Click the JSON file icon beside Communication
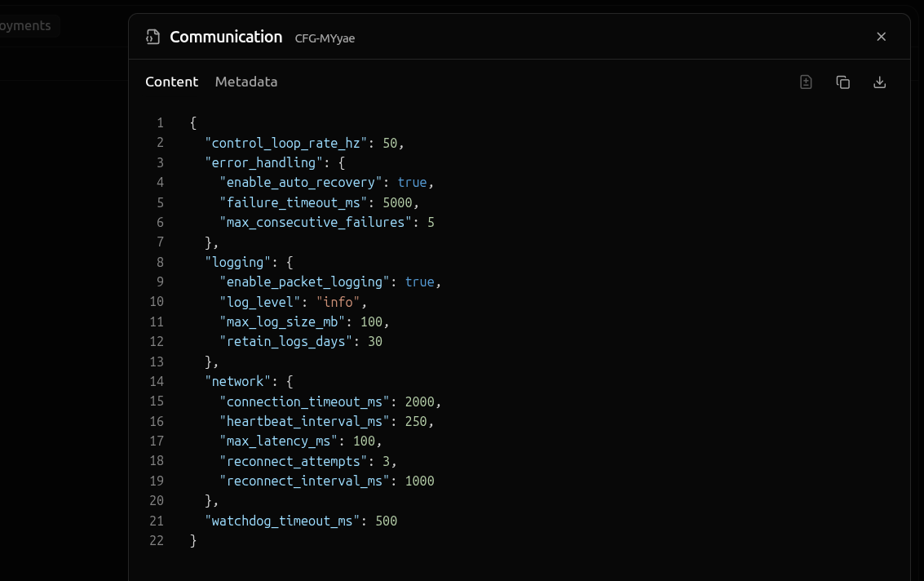This screenshot has width=924, height=581. pyautogui.click(x=153, y=37)
